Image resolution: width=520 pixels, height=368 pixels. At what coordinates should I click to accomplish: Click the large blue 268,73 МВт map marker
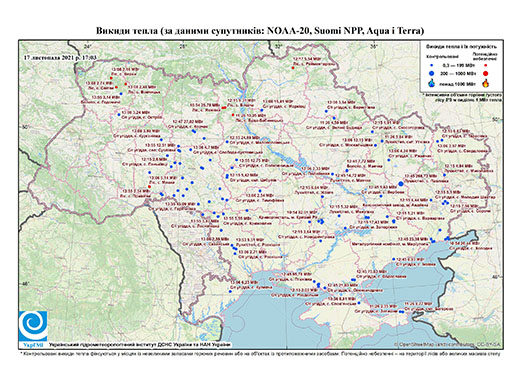401,184
